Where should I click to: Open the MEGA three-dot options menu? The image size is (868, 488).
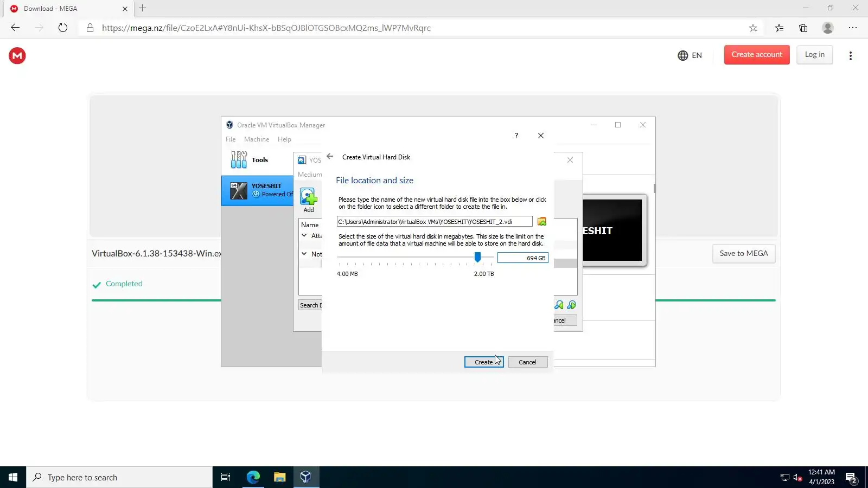point(851,55)
